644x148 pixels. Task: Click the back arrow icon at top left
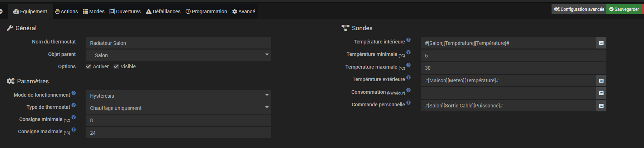pyautogui.click(x=1, y=11)
